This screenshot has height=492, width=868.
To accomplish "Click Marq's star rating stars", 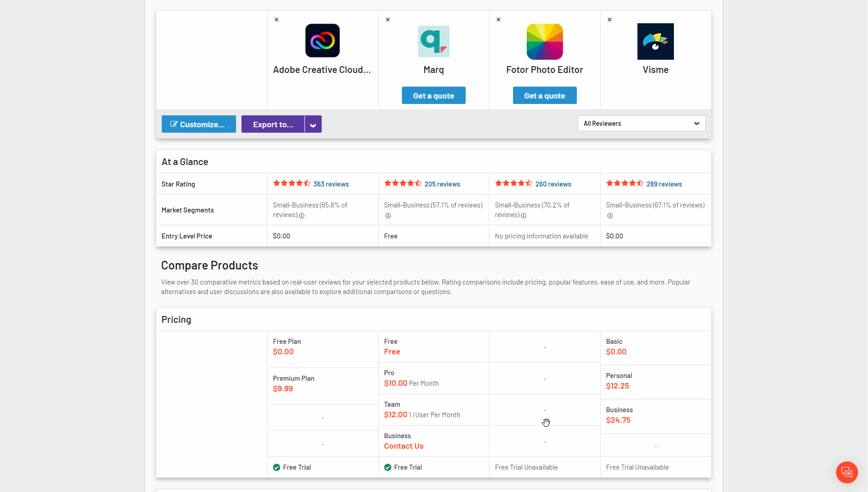I will [x=403, y=183].
